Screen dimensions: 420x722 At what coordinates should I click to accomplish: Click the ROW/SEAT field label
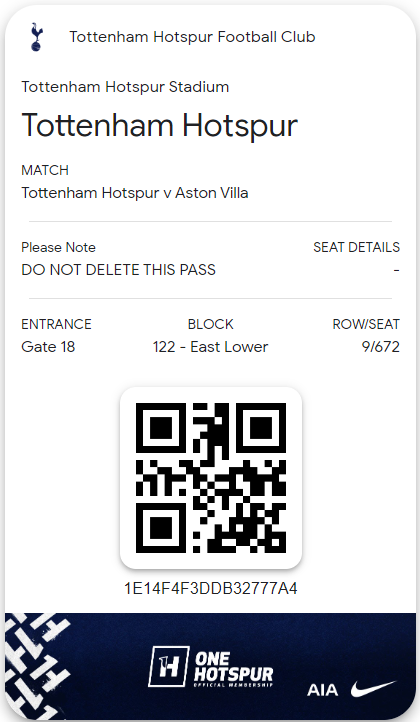pos(366,324)
